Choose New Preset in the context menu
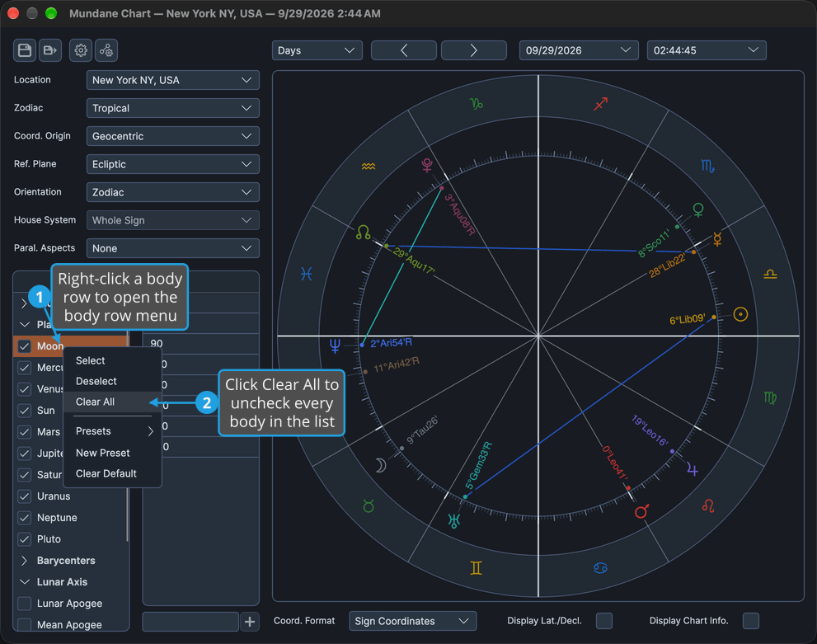 click(112, 453)
